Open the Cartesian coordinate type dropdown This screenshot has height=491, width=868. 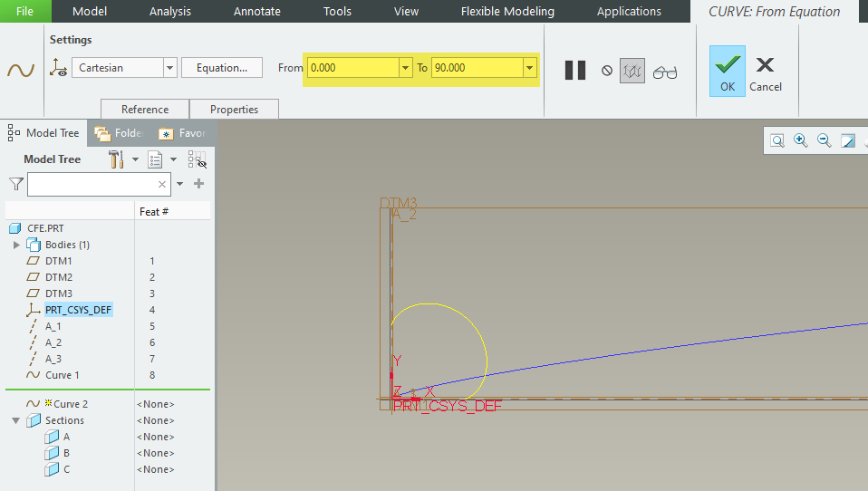coord(169,68)
